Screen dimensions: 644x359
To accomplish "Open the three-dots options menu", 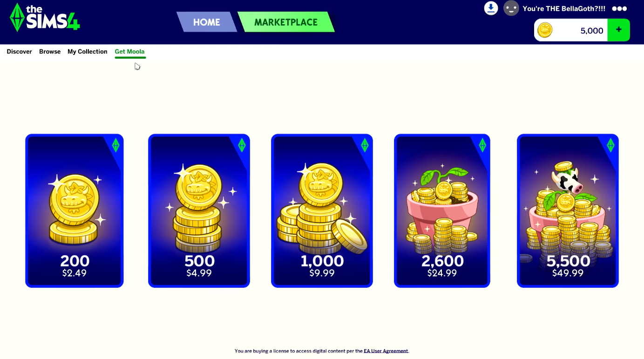I will tap(619, 8).
